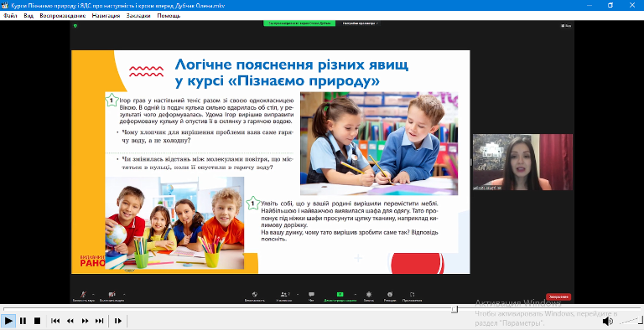The width and height of the screenshot is (644, 330).
Task: Start playback with the Play button
Action: [8, 321]
